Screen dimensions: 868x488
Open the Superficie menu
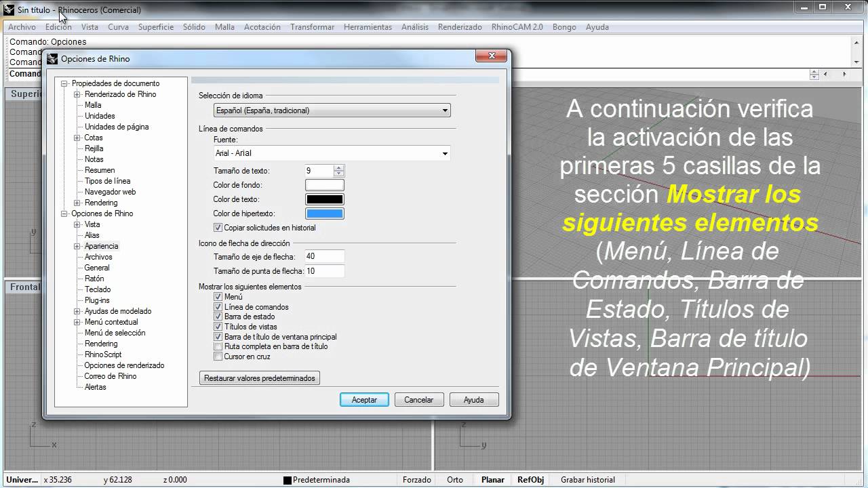pyautogui.click(x=156, y=27)
